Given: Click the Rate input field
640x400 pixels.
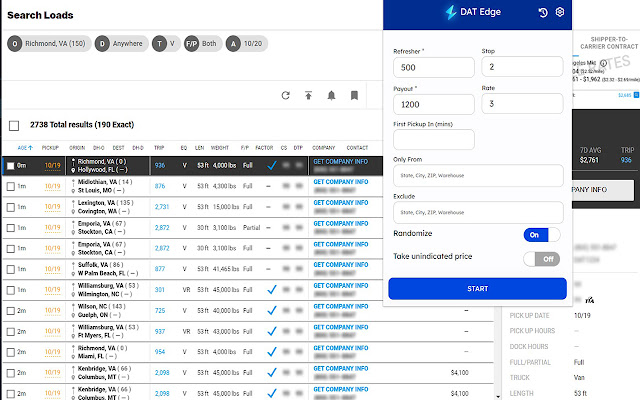Looking at the screenshot, I should [x=522, y=104].
